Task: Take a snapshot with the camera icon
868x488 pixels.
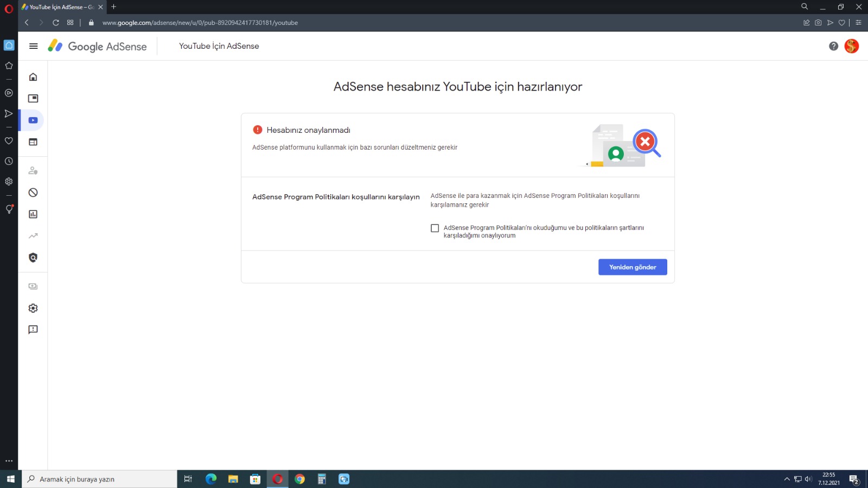Action: click(818, 23)
